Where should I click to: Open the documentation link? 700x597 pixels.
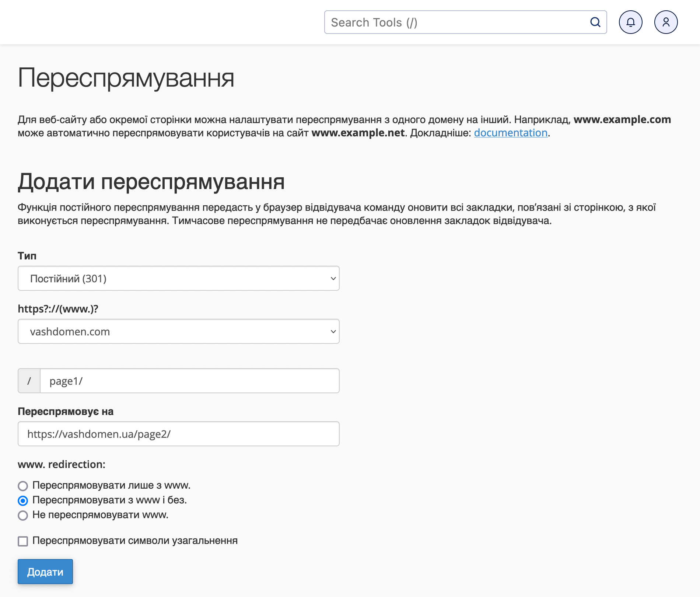[x=511, y=133]
